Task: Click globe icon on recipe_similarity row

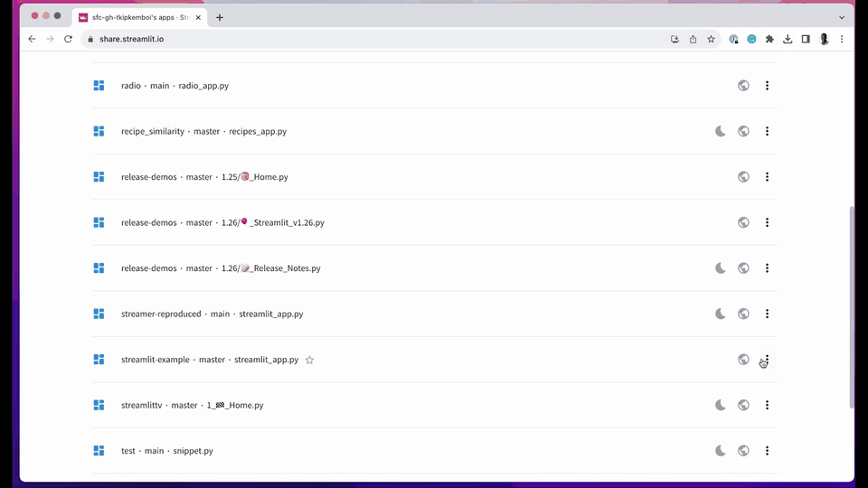Action: tap(743, 131)
